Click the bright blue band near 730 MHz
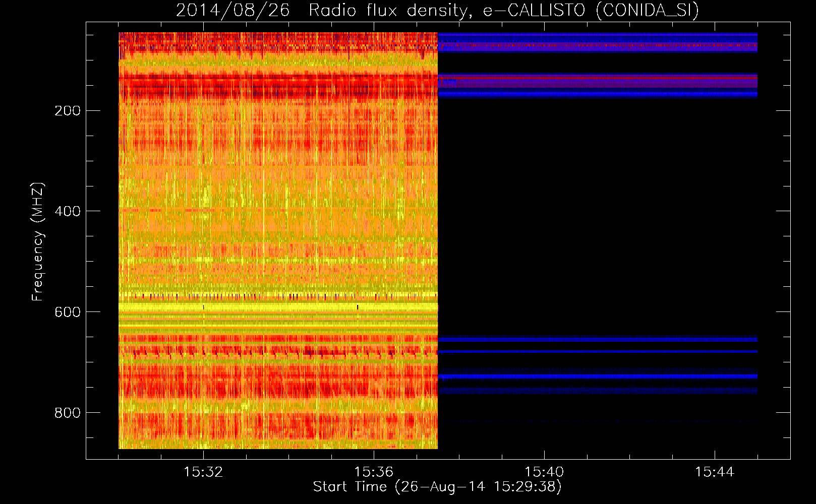Image resolution: width=816 pixels, height=504 pixels. [598, 376]
